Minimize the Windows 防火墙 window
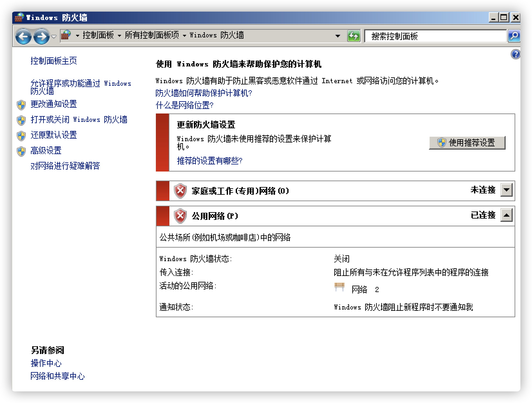The image size is (532, 403). pos(494,17)
